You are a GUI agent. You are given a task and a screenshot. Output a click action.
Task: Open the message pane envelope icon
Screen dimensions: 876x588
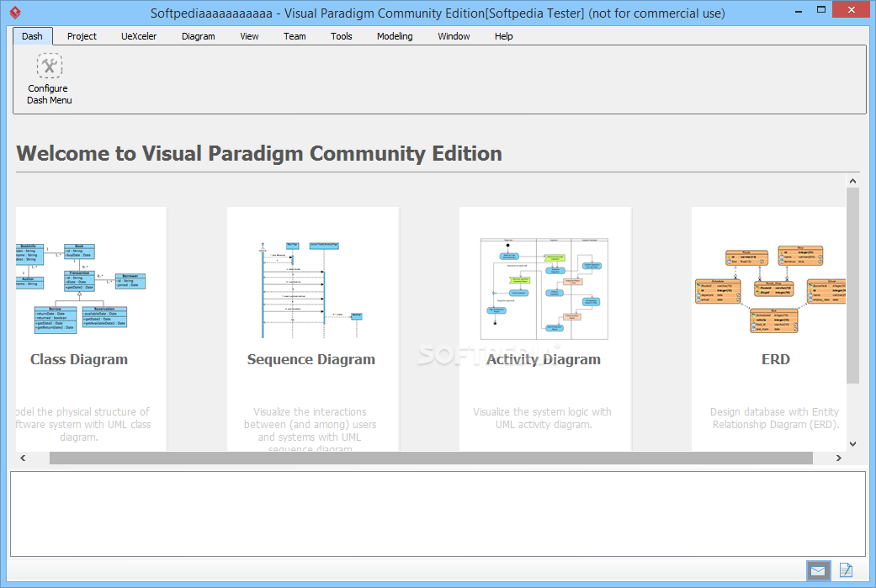tap(819, 570)
